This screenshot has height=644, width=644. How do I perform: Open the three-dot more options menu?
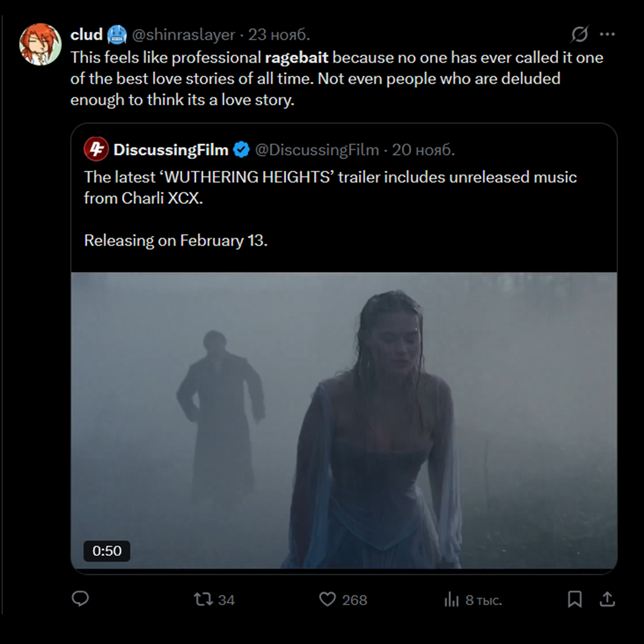click(x=607, y=34)
